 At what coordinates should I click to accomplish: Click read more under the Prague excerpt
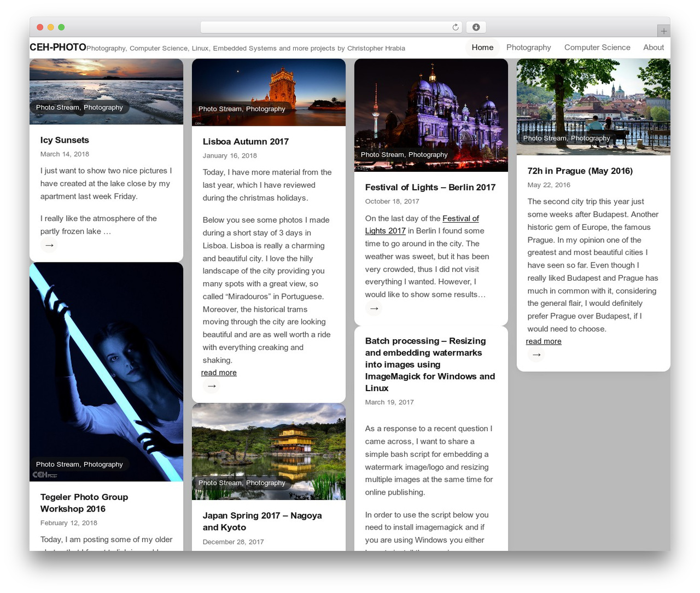(544, 341)
